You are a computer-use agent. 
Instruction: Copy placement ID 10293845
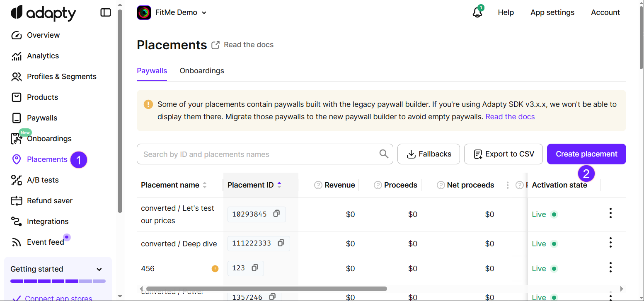276,214
